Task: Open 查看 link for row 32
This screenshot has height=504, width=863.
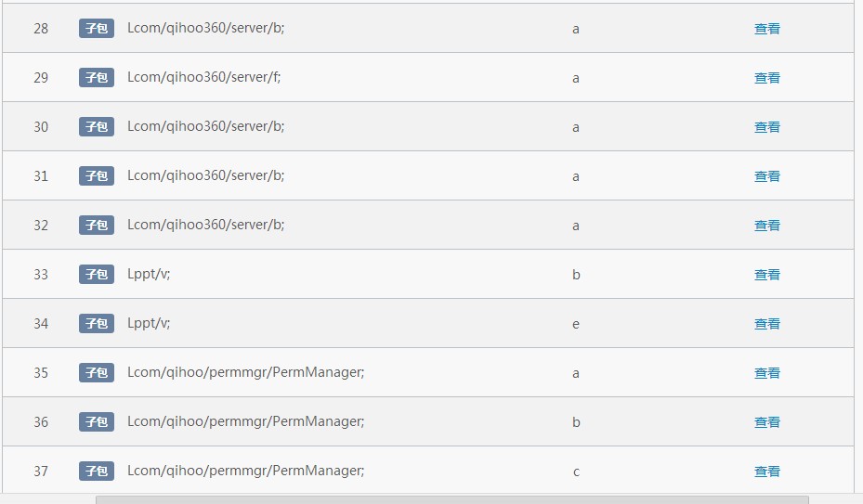Action: click(x=766, y=226)
